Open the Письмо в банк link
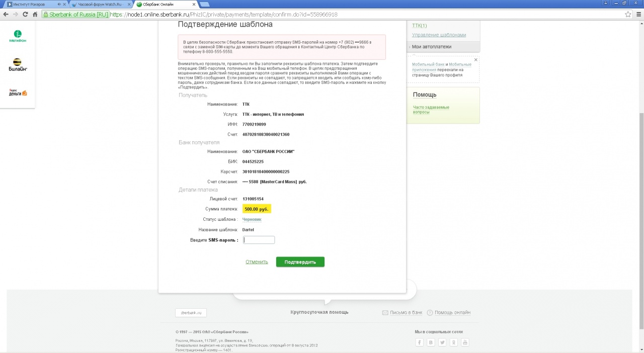 pos(406,313)
